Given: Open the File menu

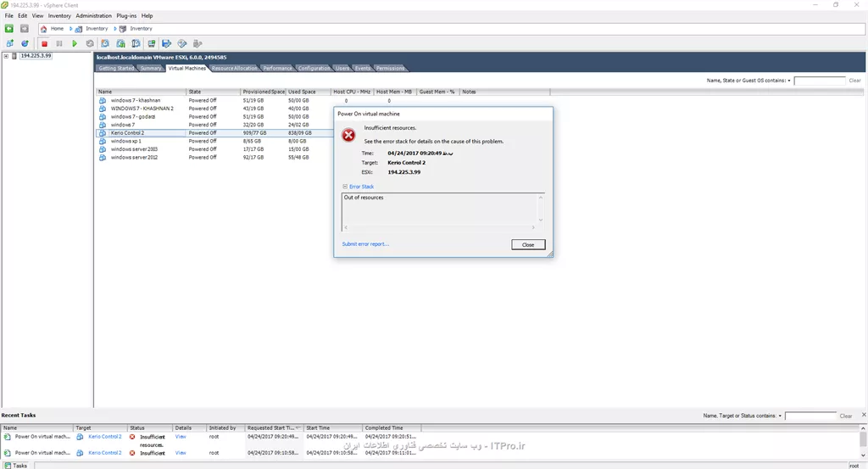Looking at the screenshot, I should click(8, 16).
